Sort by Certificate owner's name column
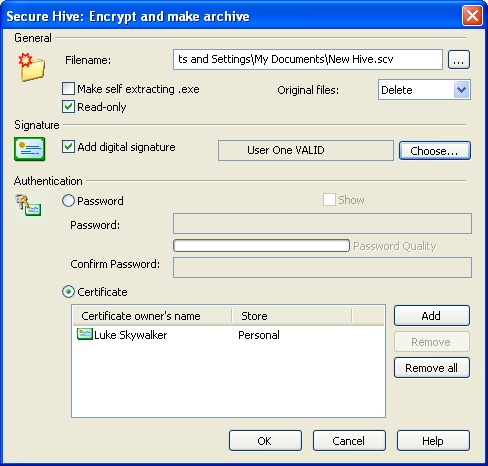Viewport: 488px width, 466px height. pos(152,316)
